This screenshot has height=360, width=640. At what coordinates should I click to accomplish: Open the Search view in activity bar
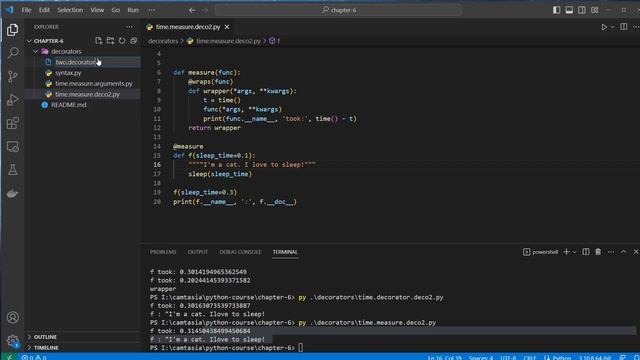click(13, 53)
